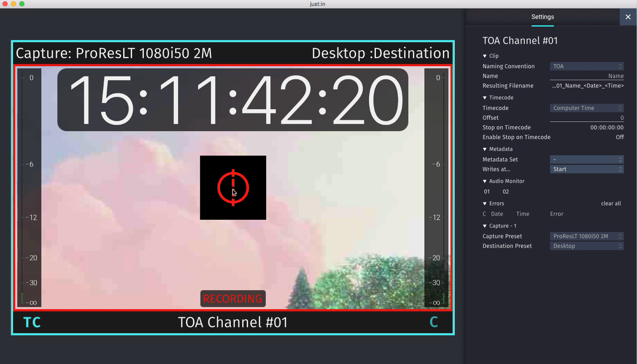
Task: Click the Desktop :Destination label
Action: tap(381, 54)
